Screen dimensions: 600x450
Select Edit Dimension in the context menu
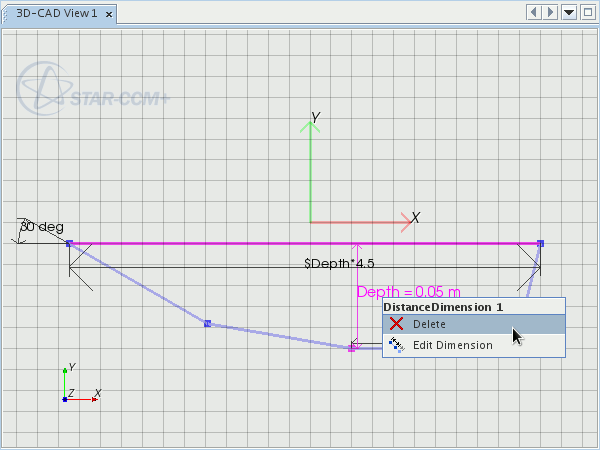[x=474, y=345]
